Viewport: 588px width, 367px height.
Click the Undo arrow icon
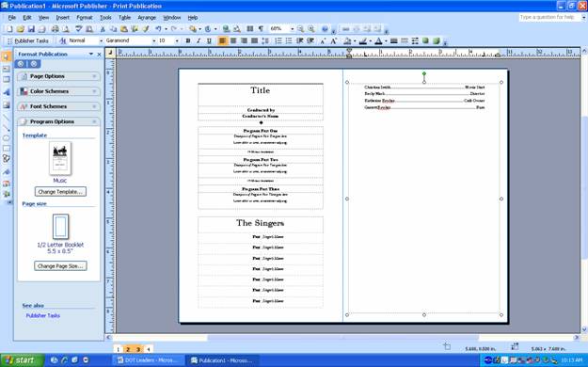pos(158,29)
